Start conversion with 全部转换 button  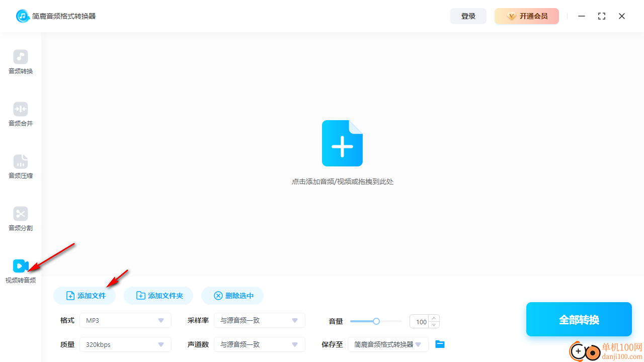579,319
